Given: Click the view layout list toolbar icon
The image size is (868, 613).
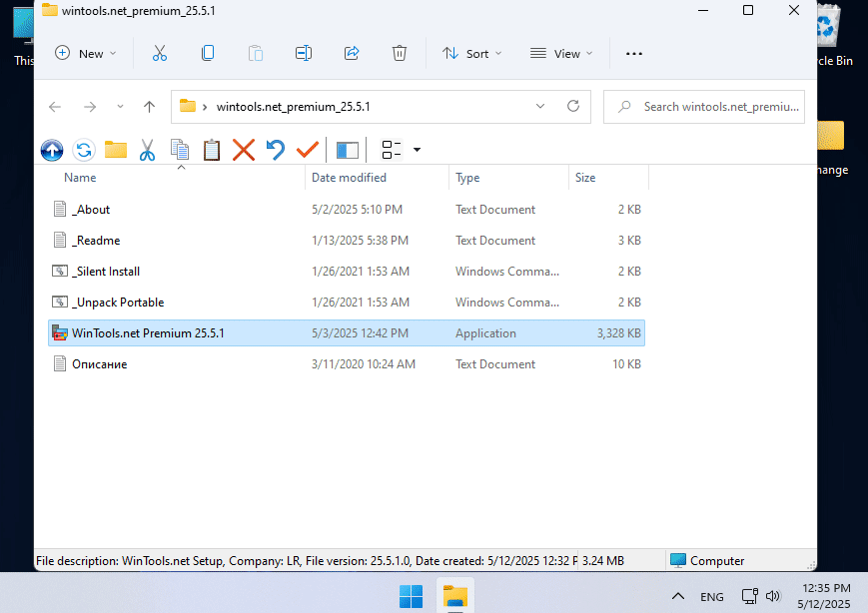Looking at the screenshot, I should [392, 150].
